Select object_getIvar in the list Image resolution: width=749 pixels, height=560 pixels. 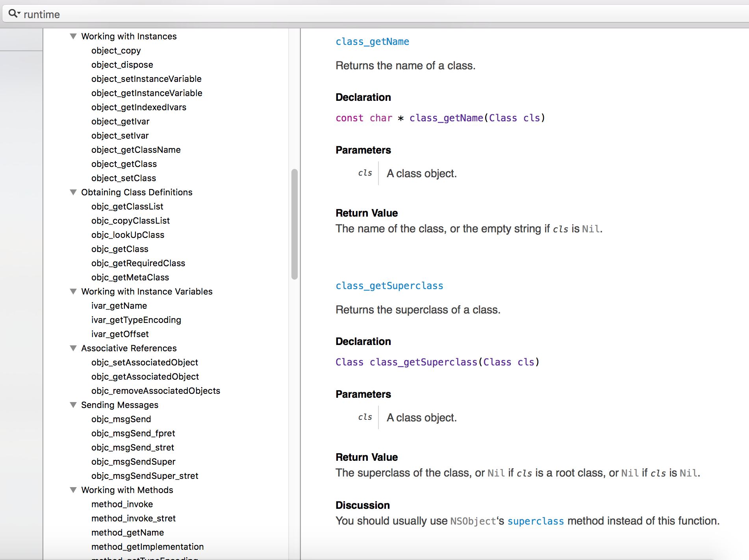coord(120,122)
